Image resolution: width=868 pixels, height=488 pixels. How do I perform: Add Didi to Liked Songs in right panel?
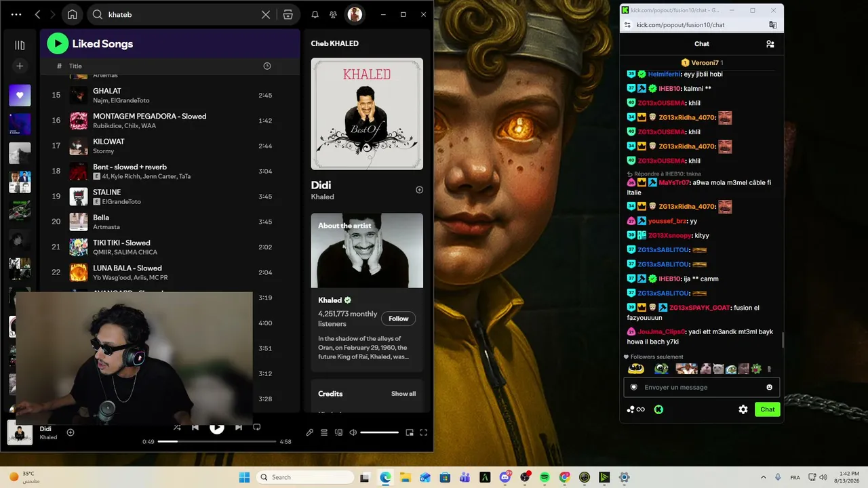point(419,190)
